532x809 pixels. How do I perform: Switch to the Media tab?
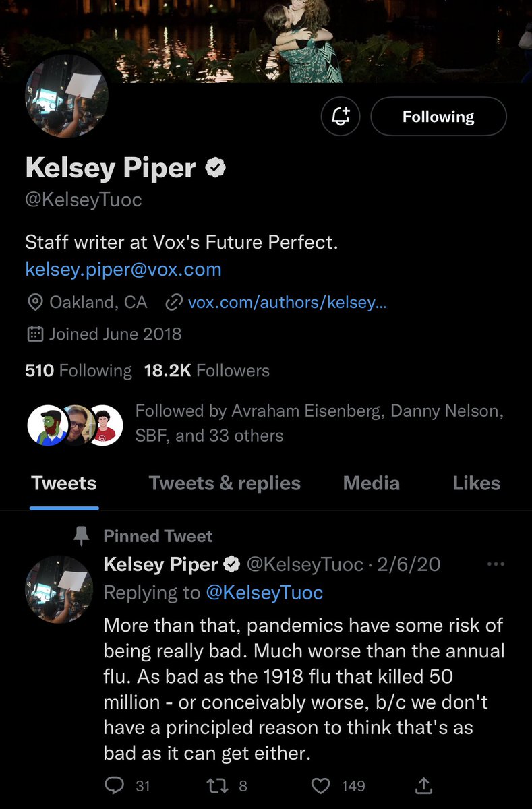coord(371,483)
